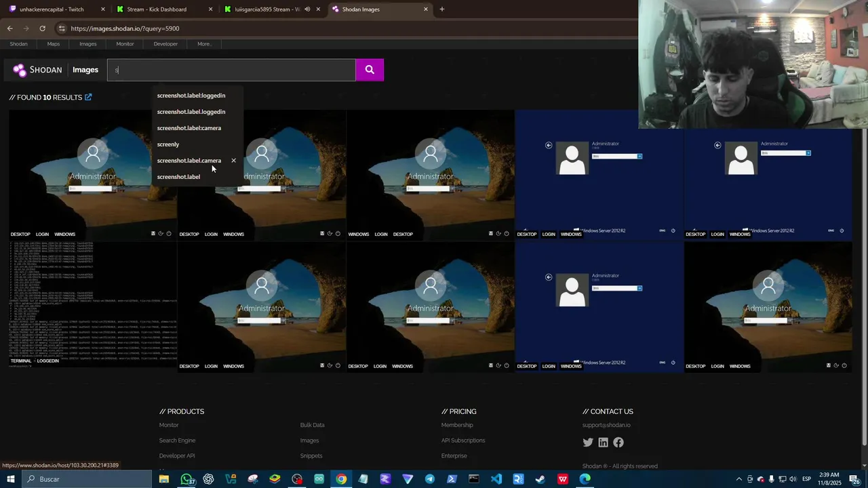Open Membership link under Pricing

[457, 425]
